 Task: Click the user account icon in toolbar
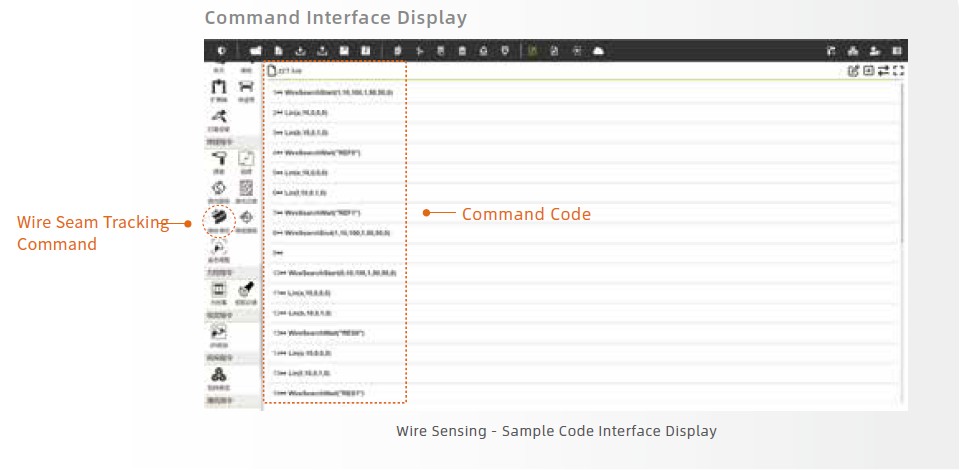875,50
